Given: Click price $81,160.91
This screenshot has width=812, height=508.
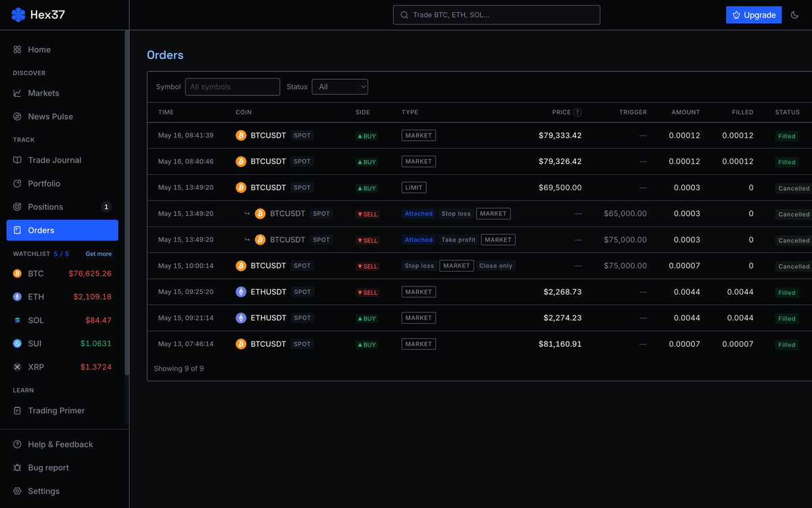Looking at the screenshot, I should (x=560, y=344).
